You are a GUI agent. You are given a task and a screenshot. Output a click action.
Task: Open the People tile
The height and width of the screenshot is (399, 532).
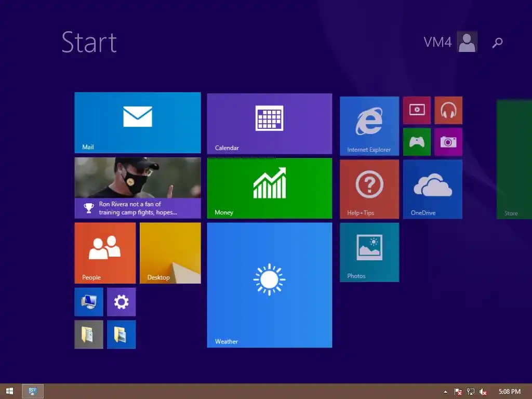(105, 253)
